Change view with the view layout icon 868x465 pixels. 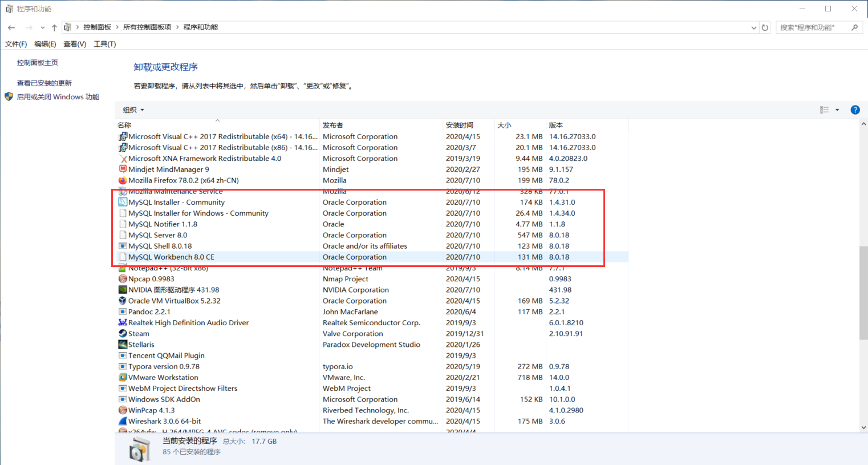pyautogui.click(x=824, y=110)
